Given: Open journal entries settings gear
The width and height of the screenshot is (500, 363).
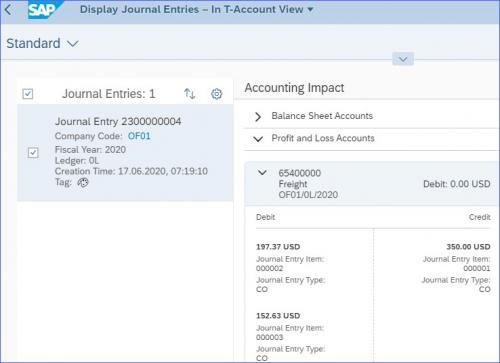Looking at the screenshot, I should point(217,94).
